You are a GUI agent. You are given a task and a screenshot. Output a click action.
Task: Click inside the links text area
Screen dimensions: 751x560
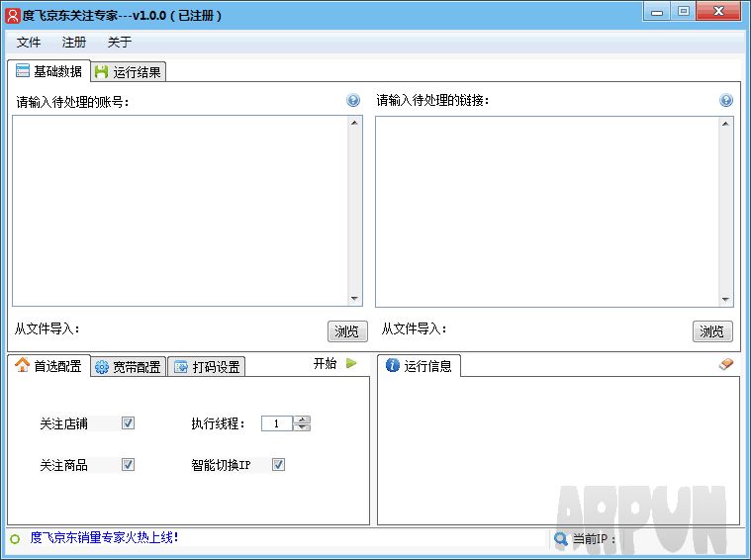[547, 212]
